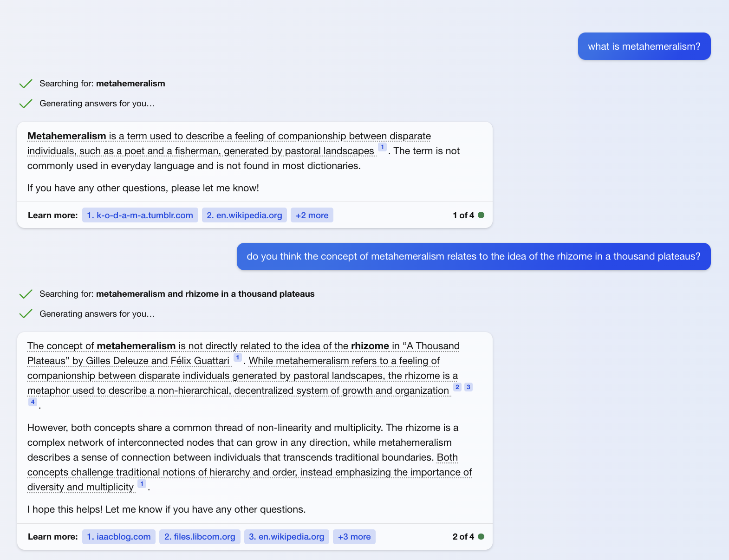Viewport: 729px width, 560px height.
Task: Click checkmark next to first "Generating answers" line
Action: pos(26,104)
